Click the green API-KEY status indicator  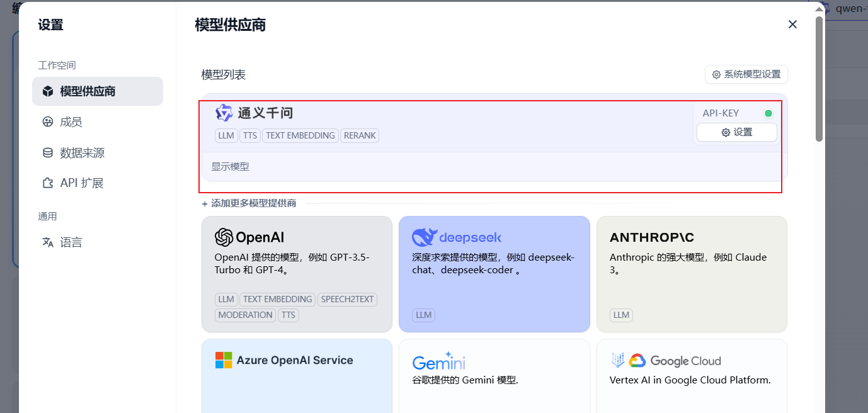click(x=768, y=113)
